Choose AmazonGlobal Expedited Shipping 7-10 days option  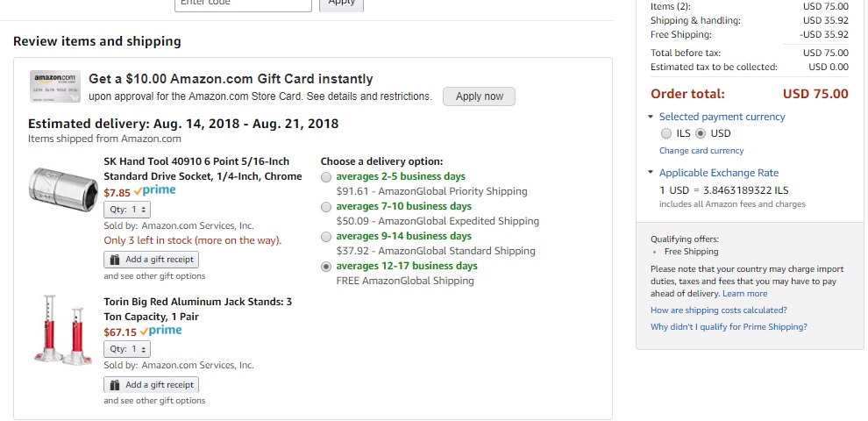point(326,207)
